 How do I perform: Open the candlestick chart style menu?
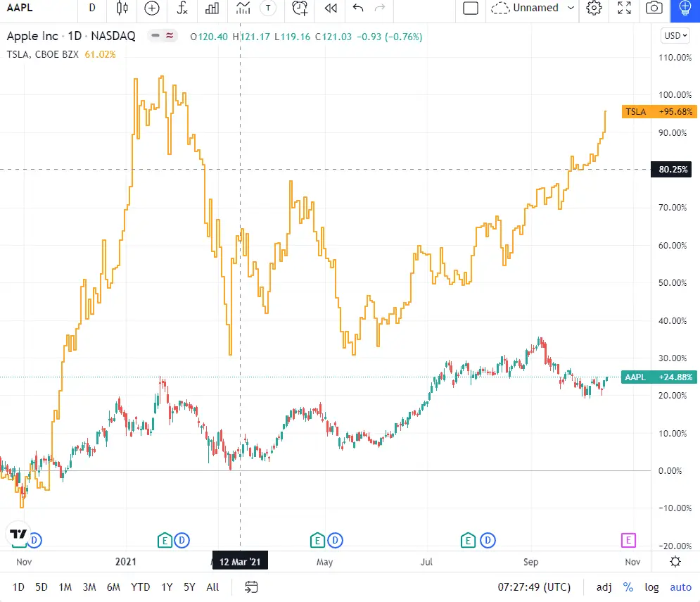point(122,8)
